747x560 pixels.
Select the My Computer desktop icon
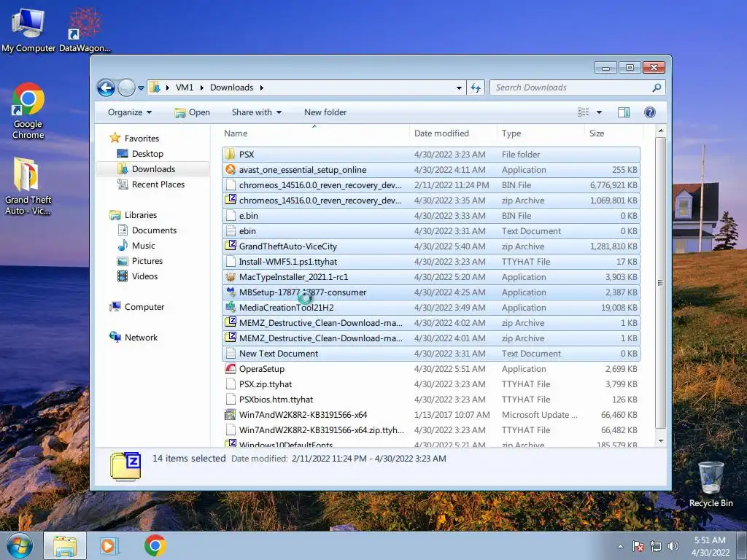coord(28,31)
